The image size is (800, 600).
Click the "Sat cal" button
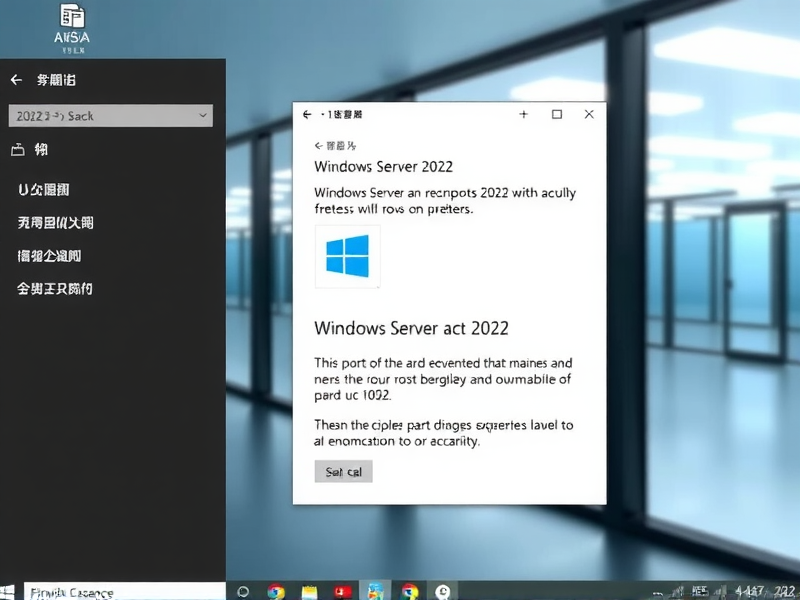pyautogui.click(x=343, y=471)
